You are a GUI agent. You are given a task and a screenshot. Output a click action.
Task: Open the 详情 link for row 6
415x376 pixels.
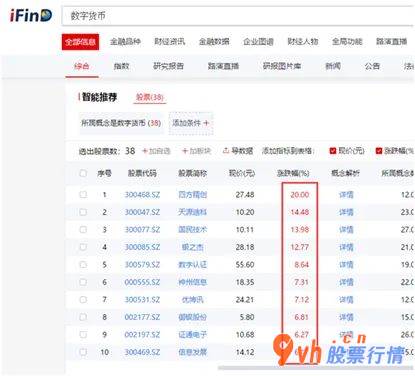coord(346,282)
